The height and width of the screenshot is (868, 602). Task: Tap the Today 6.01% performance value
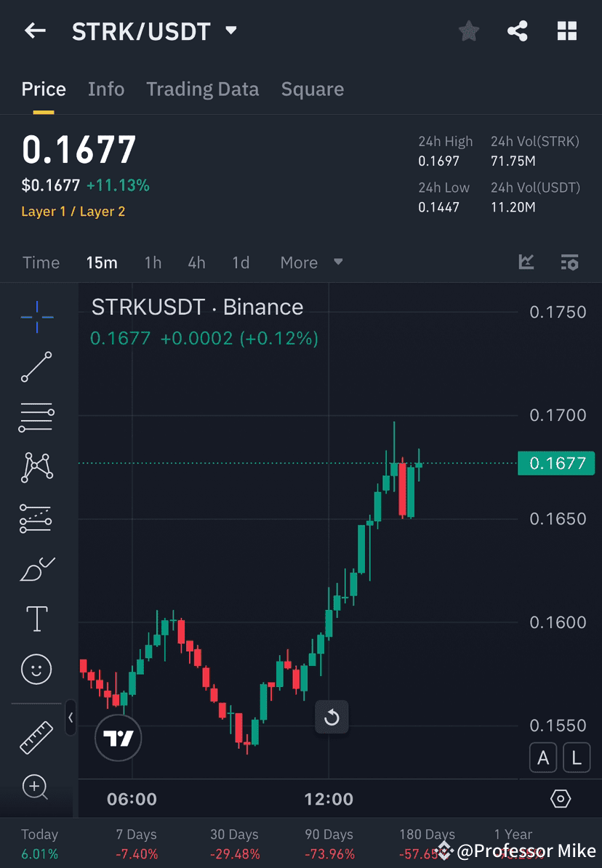pos(39,854)
